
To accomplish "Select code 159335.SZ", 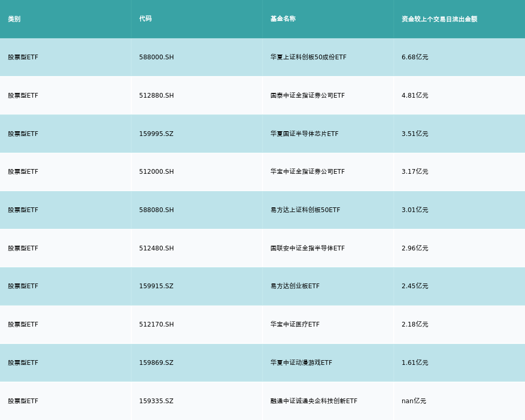I will tap(156, 401).
